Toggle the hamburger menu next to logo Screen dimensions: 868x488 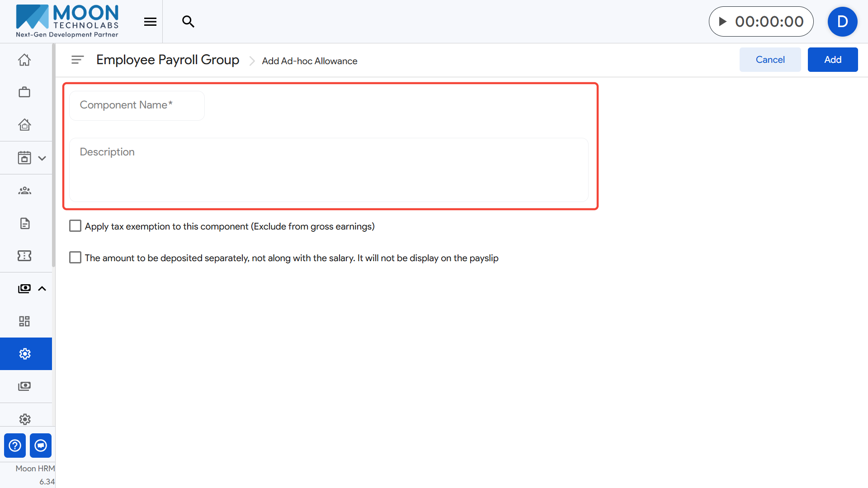(150, 21)
